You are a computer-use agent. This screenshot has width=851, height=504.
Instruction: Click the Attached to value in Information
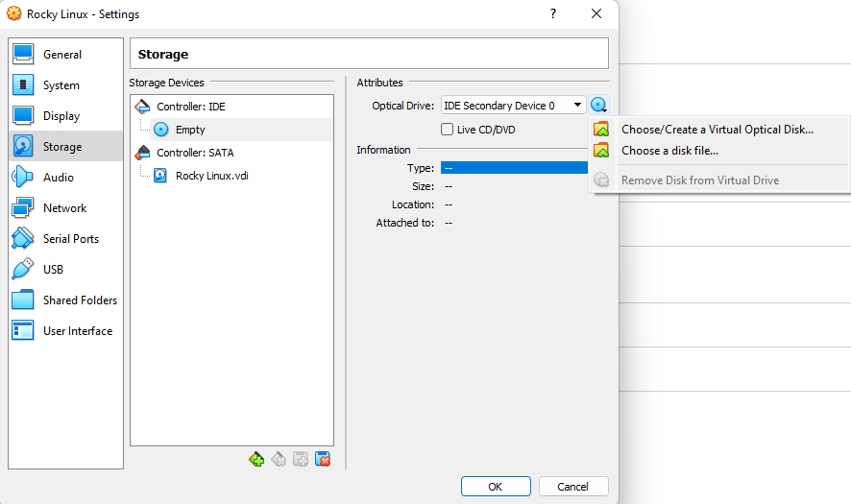449,223
